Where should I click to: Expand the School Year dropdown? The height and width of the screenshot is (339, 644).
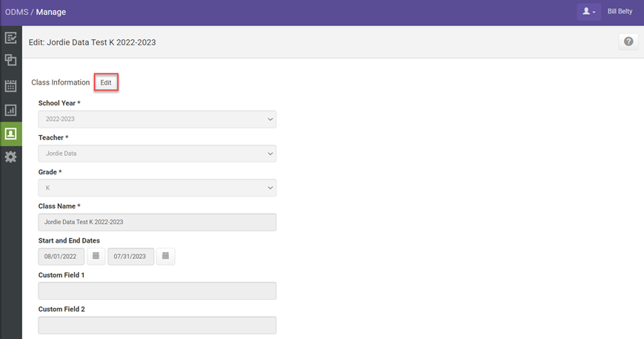(x=157, y=119)
